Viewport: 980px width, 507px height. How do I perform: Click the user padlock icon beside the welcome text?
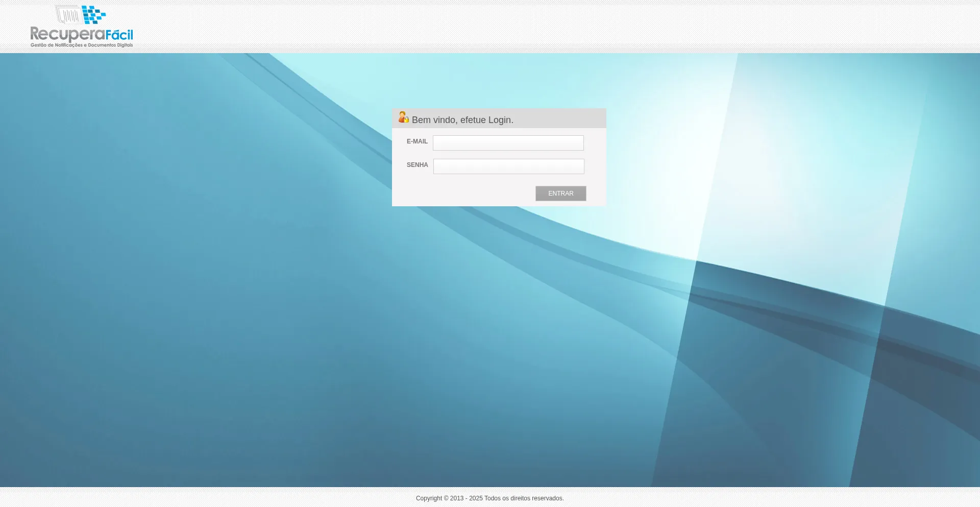coord(403,117)
